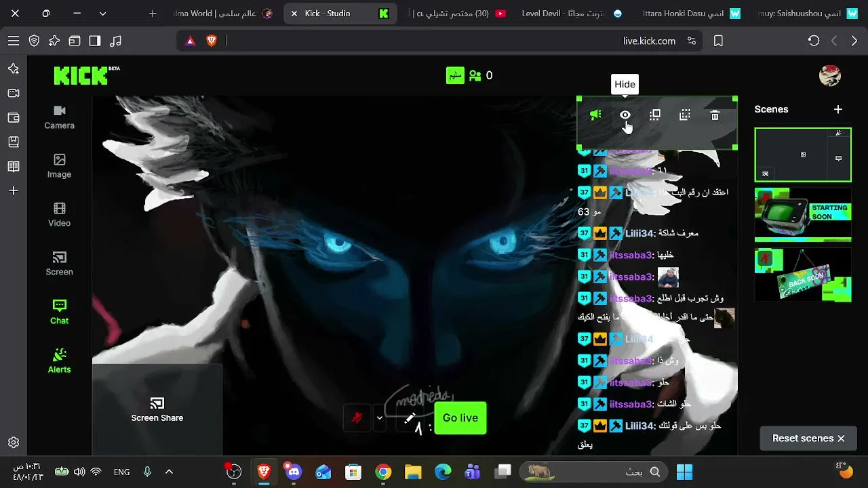The width and height of the screenshot is (868, 488).
Task: Open site settings icon in the address bar
Action: (x=692, y=41)
